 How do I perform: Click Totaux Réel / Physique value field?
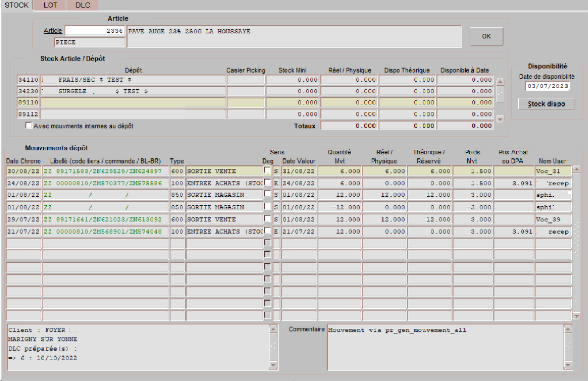coord(349,126)
